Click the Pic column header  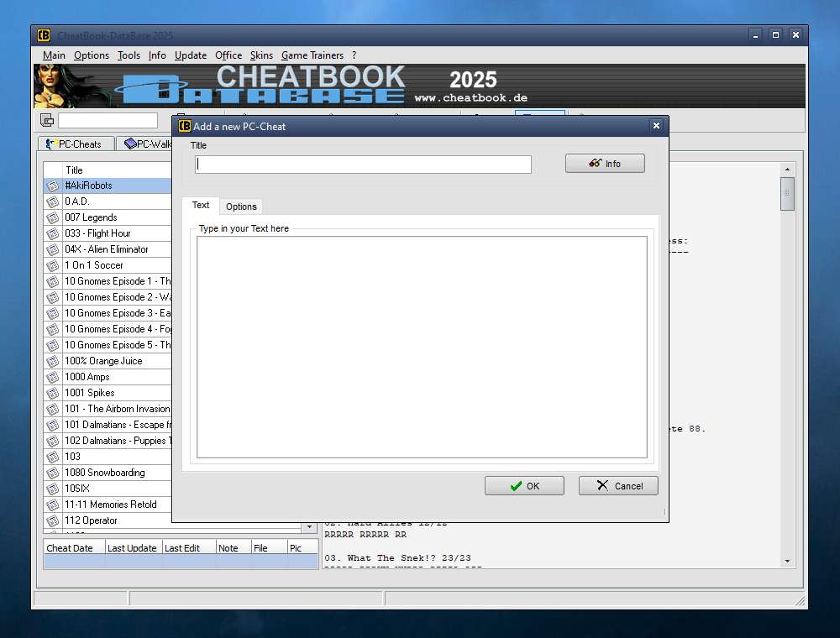302,547
